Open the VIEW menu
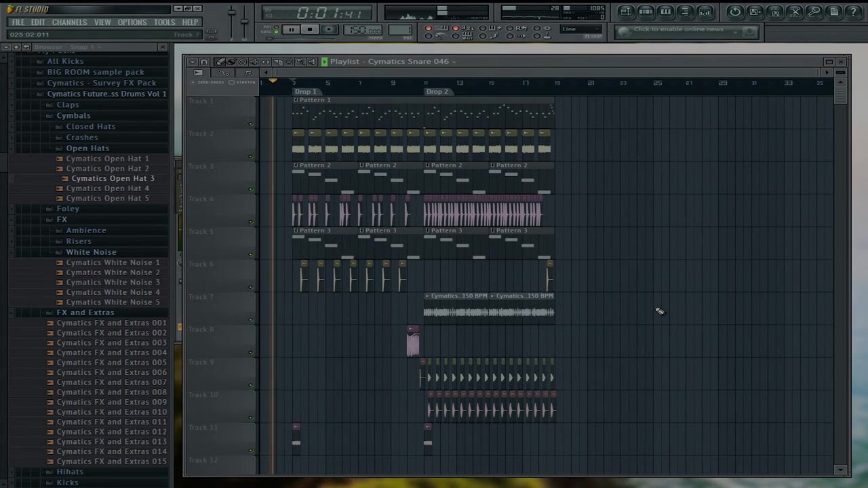This screenshot has height=488, width=868. pos(102,22)
